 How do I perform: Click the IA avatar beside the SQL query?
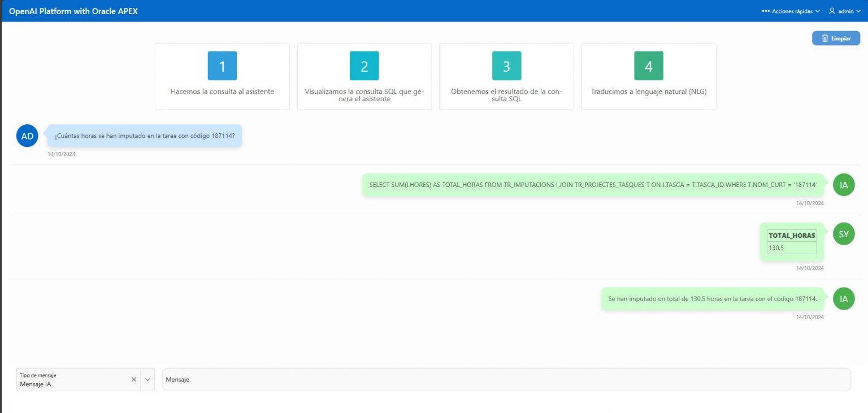pos(844,185)
